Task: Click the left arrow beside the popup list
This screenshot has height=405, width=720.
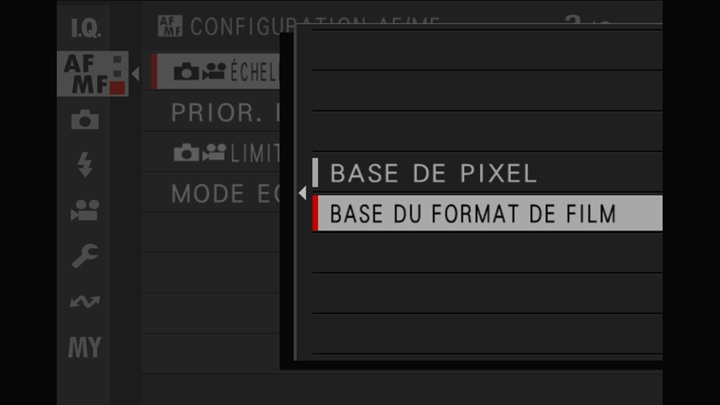Action: [302, 193]
